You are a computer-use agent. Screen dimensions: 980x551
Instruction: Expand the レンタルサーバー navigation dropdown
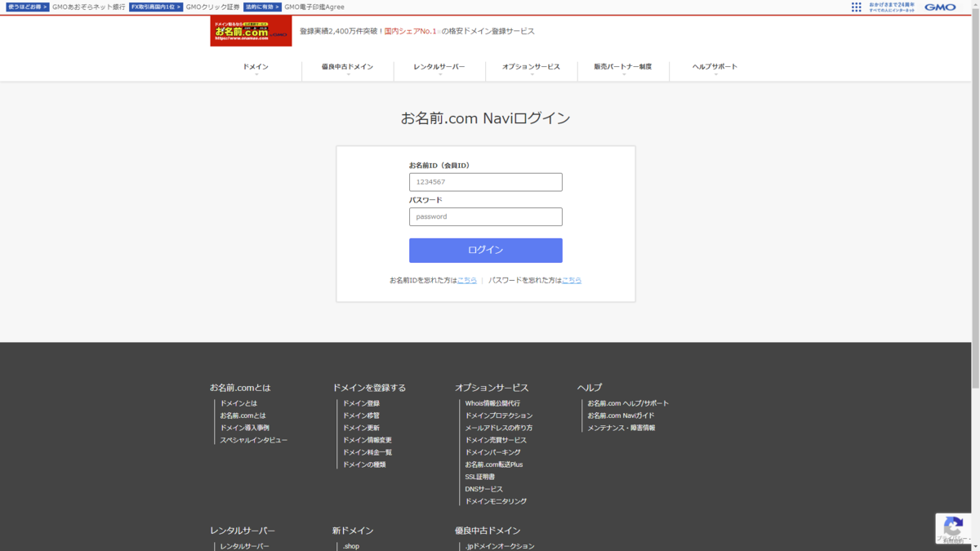439,67
